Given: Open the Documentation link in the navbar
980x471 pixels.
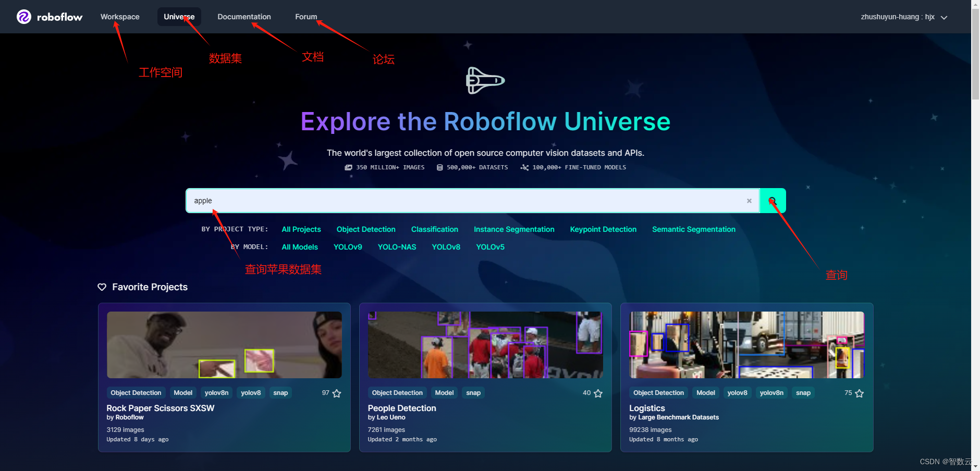Looking at the screenshot, I should click(x=244, y=17).
